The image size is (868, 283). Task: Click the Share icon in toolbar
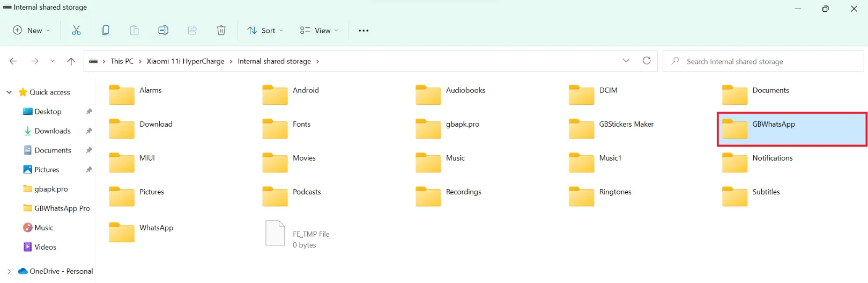[192, 31]
